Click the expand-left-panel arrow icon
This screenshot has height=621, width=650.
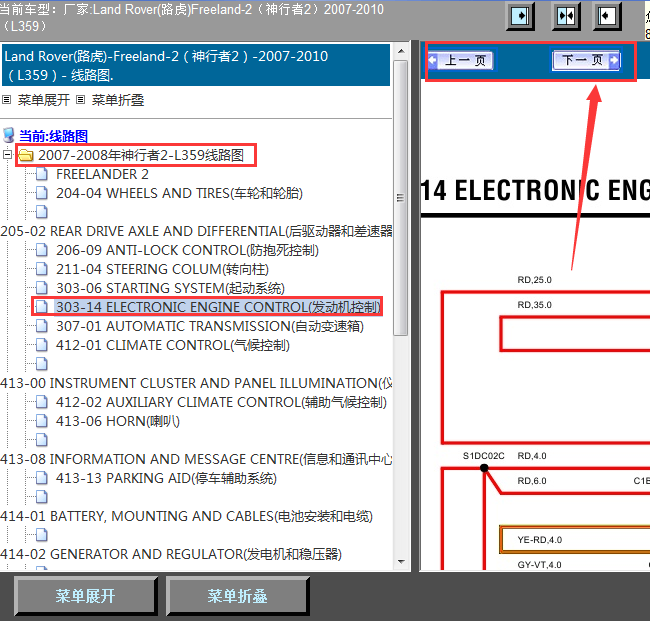520,16
